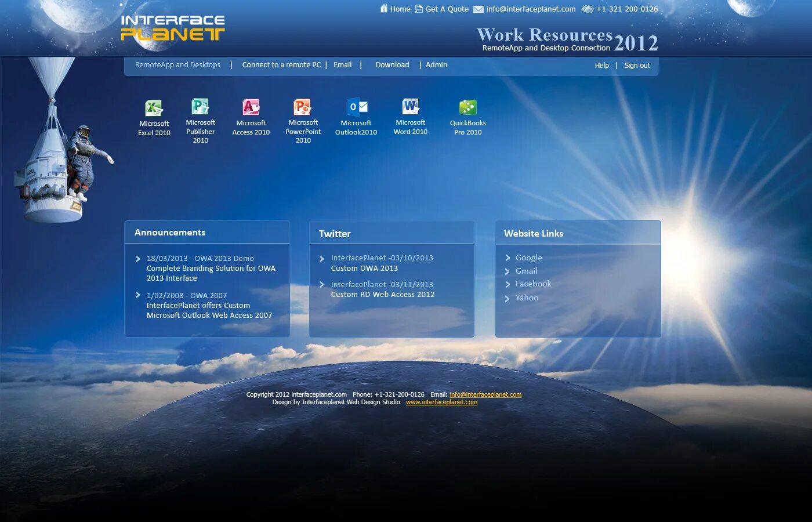Screen dimensions: 812x522
Task: Click the Get A Quote document icon
Action: point(419,9)
